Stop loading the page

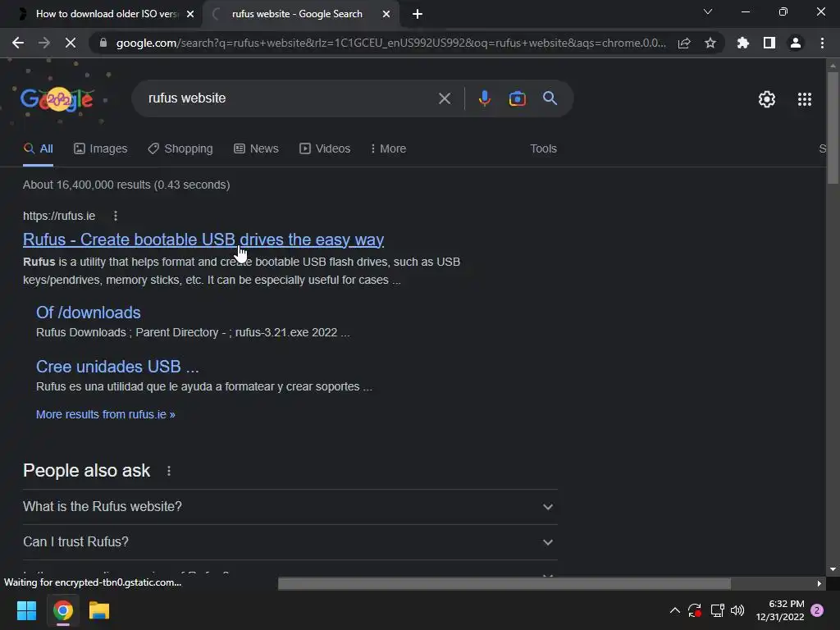[x=71, y=43]
